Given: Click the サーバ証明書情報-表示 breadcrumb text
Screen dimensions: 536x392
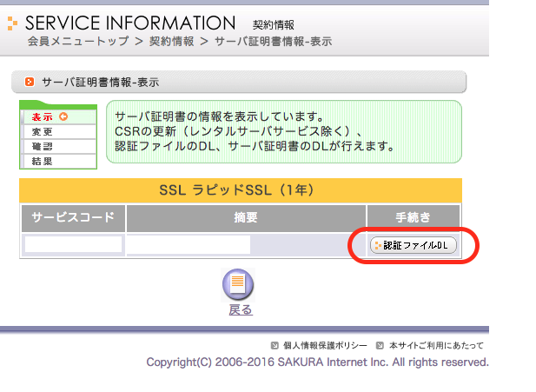Looking at the screenshot, I should [273, 42].
